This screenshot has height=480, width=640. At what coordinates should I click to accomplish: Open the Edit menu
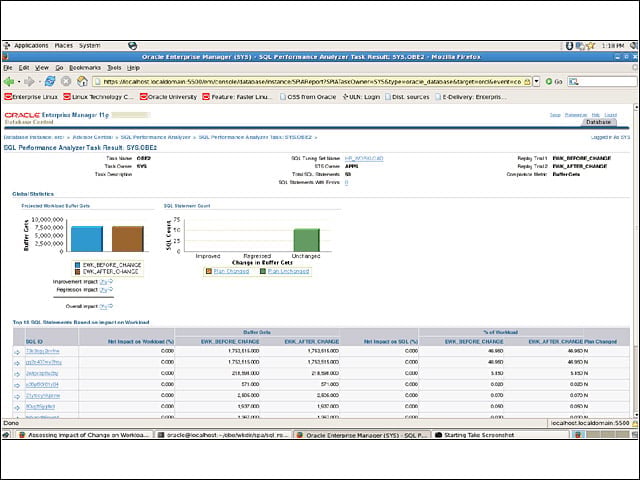(x=24, y=68)
